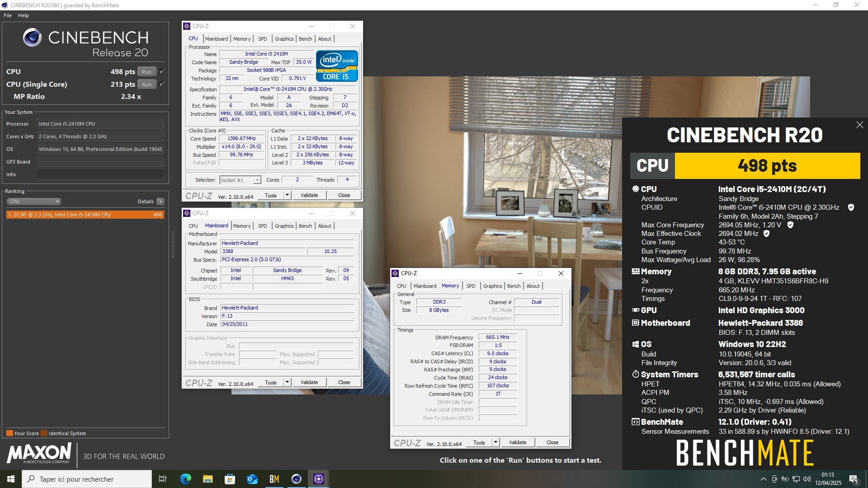Open the Ranking CPU dropdown

point(33,202)
